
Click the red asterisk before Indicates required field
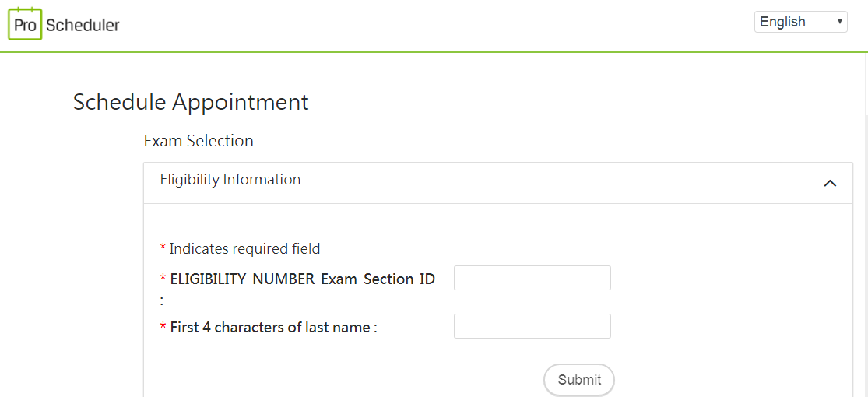[163, 248]
